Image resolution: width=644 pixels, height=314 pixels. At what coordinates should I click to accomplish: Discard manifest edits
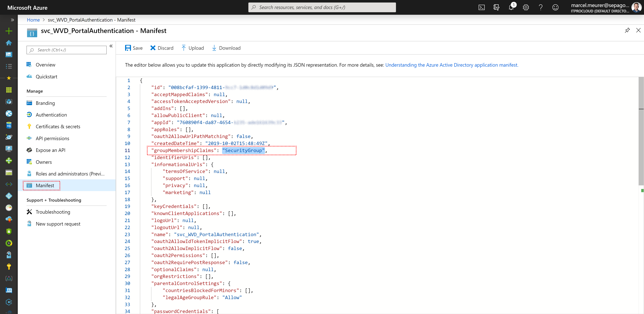click(162, 48)
